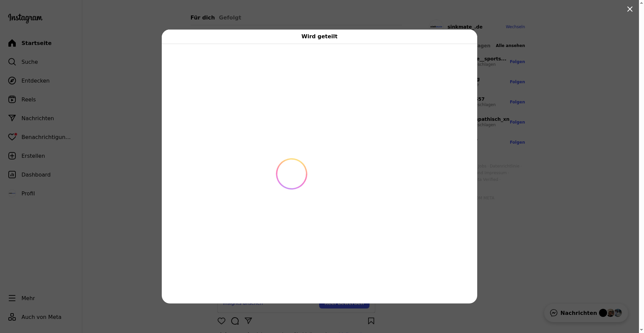
Task: Close the sharing dialog with X
Action: 630,9
